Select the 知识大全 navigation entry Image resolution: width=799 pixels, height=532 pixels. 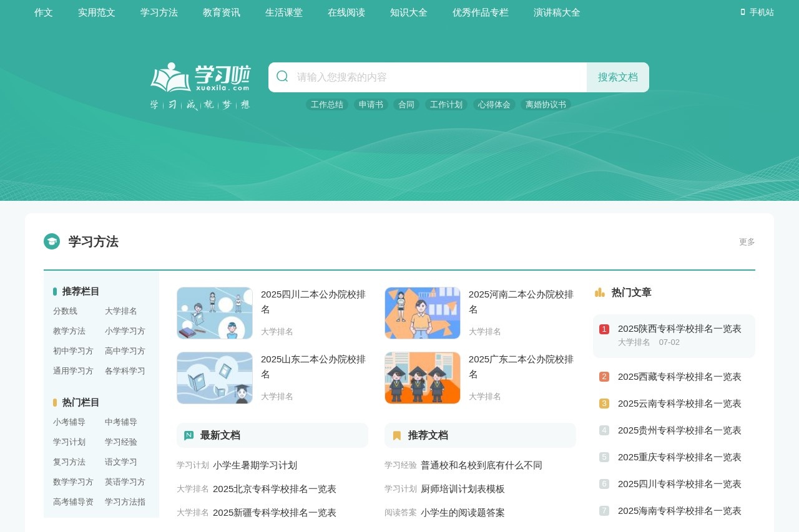[408, 12]
